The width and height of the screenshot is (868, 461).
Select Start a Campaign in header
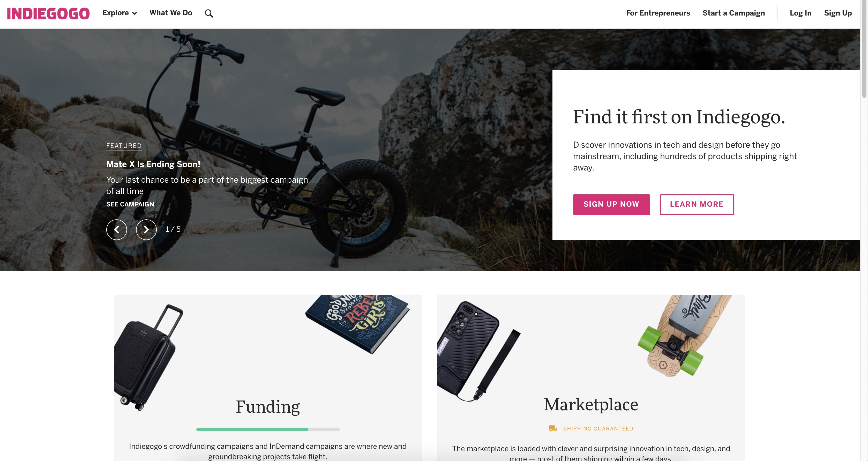[x=734, y=13]
